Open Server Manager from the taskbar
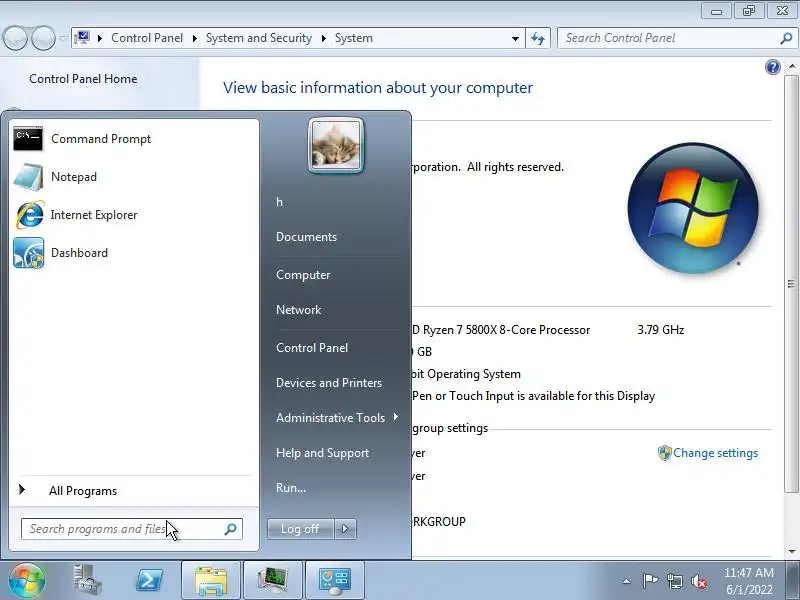The image size is (800, 600). pos(87,580)
